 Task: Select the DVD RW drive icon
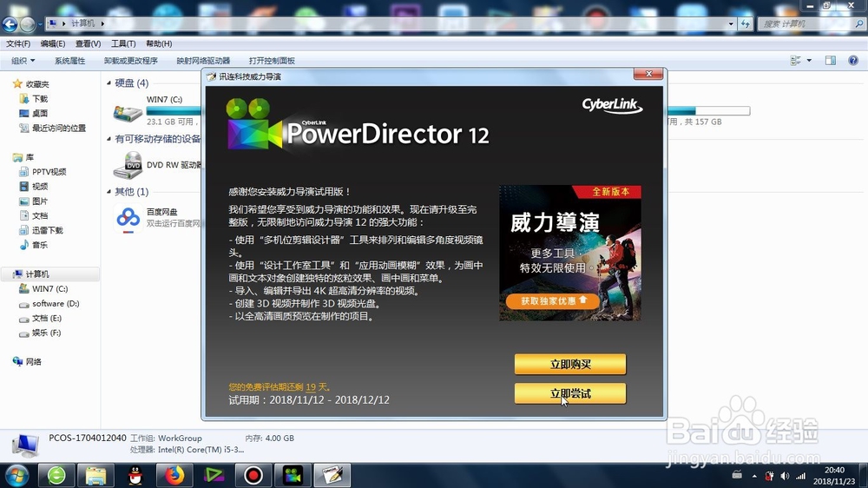[x=128, y=165]
